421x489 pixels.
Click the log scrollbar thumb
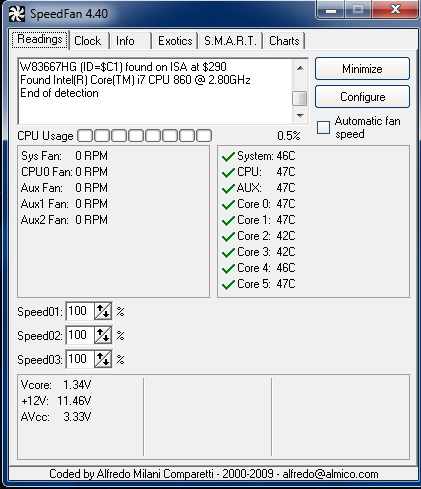point(299,98)
